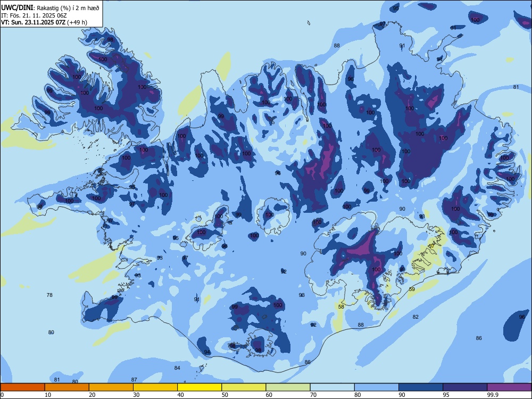Click the light green 60–70 legend swatch
The width and height of the screenshot is (532, 399).
[x=288, y=387]
